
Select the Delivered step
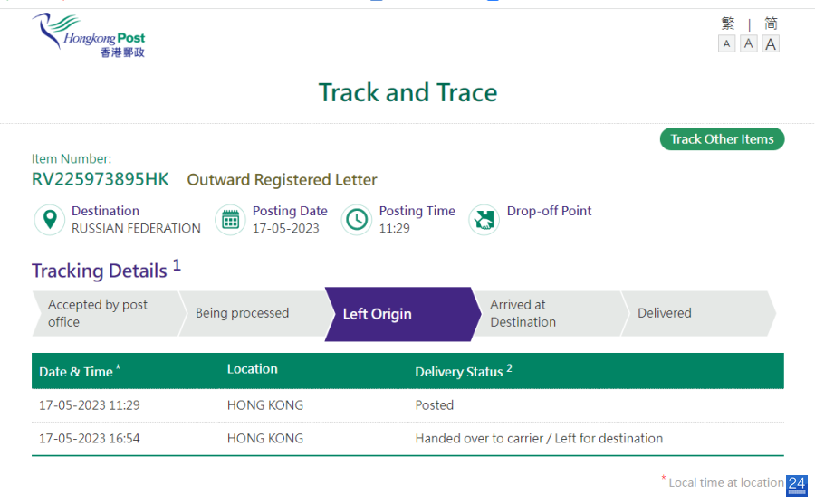point(696,313)
